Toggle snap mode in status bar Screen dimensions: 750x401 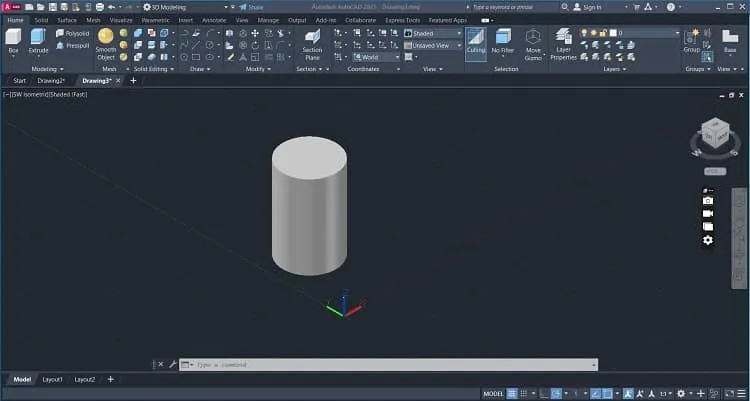pos(524,394)
